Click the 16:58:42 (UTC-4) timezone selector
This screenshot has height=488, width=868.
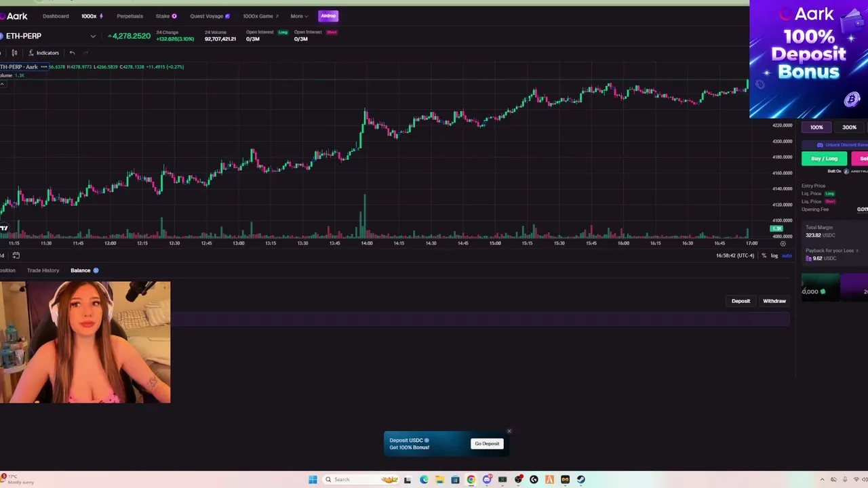pyautogui.click(x=735, y=256)
